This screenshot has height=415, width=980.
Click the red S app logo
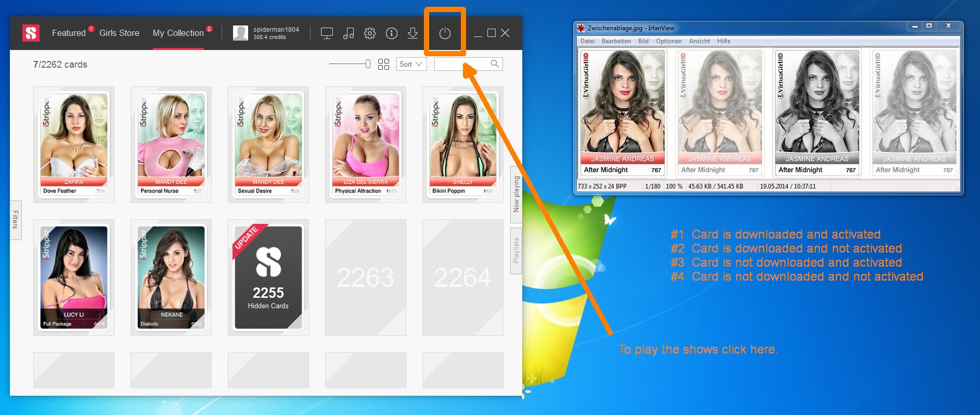[31, 33]
